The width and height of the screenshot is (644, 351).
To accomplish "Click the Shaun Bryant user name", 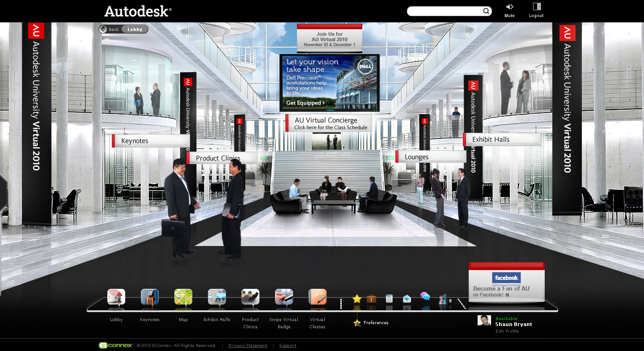I will (513, 324).
